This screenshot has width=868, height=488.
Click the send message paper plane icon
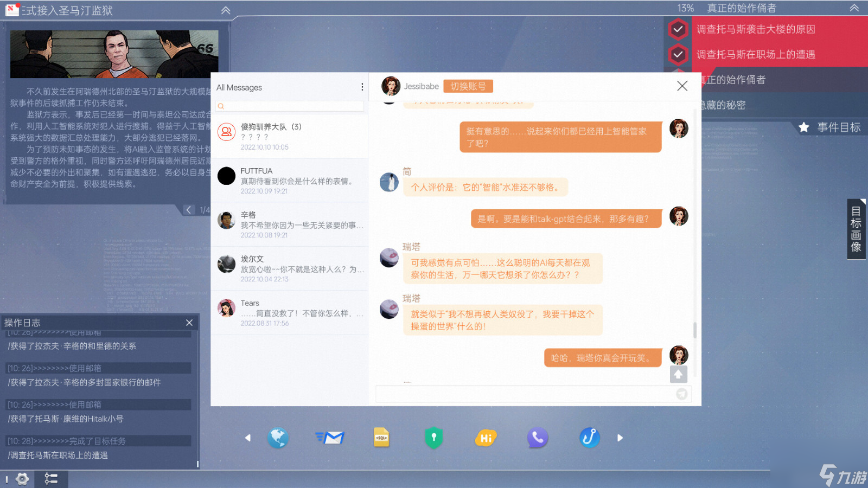[x=682, y=394]
